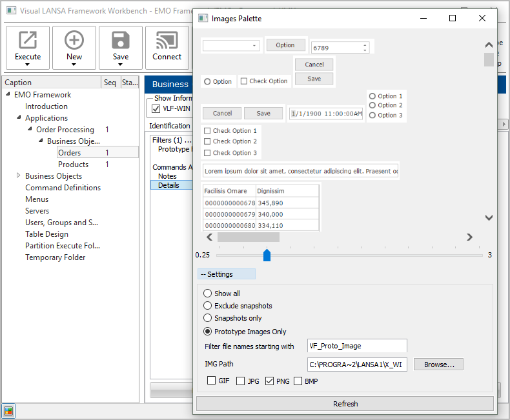Toggle the BMP checkbox

tap(298, 381)
